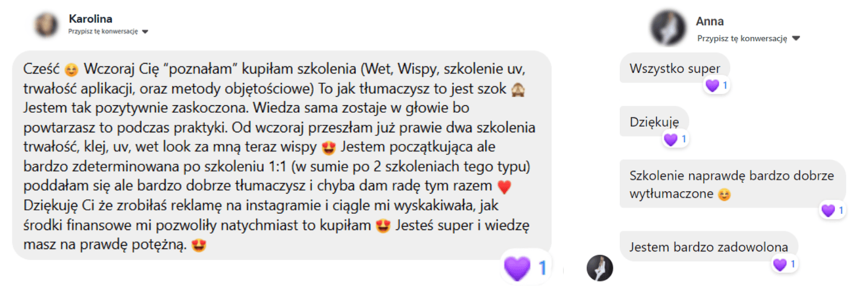
Task: Click the Przypisz tę konwersację label under Anna
Action: (x=742, y=39)
